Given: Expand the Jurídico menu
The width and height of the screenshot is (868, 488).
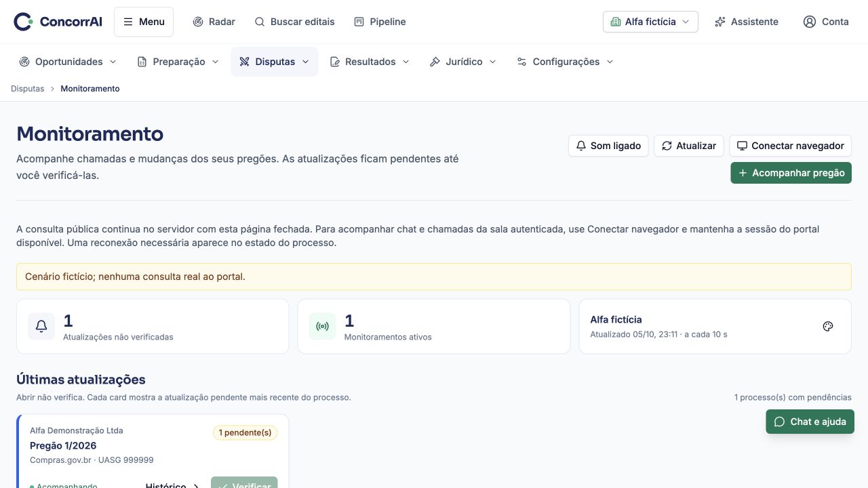Looking at the screenshot, I should (x=463, y=62).
